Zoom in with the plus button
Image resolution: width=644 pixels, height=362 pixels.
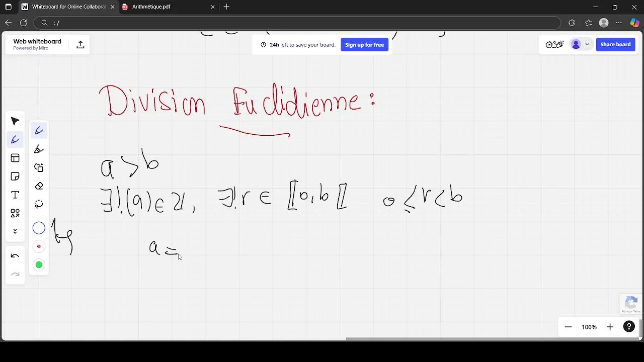[x=610, y=327]
